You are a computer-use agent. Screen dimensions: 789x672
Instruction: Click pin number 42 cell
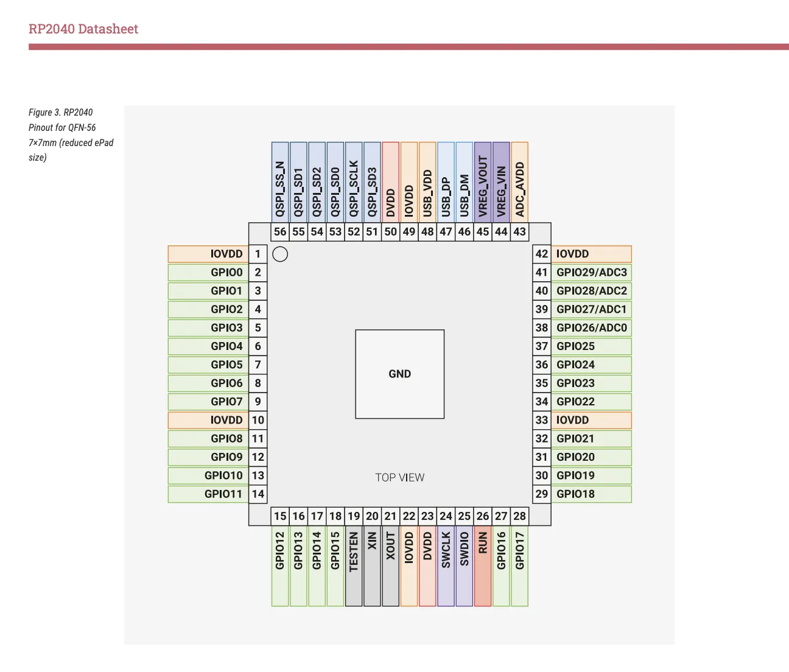541,254
